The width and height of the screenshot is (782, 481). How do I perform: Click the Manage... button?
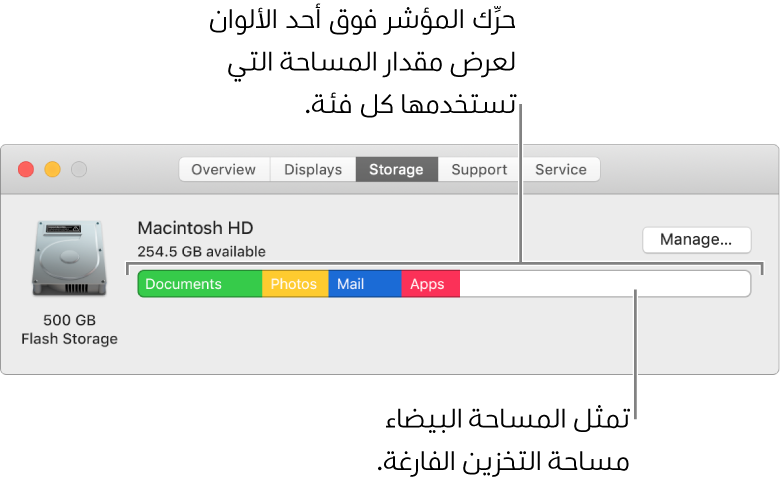coord(696,240)
